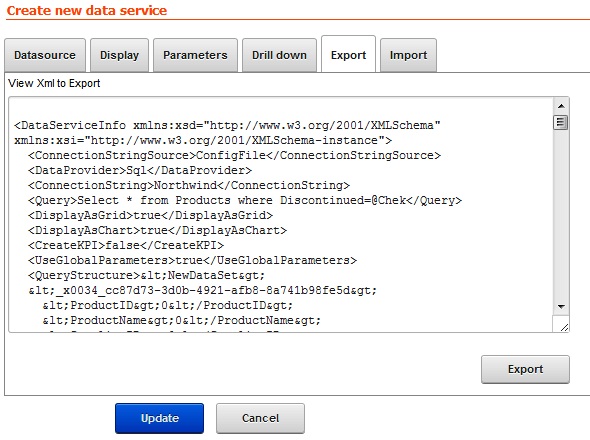590x440 pixels.
Task: Select the Parameters tab
Action: tap(195, 55)
